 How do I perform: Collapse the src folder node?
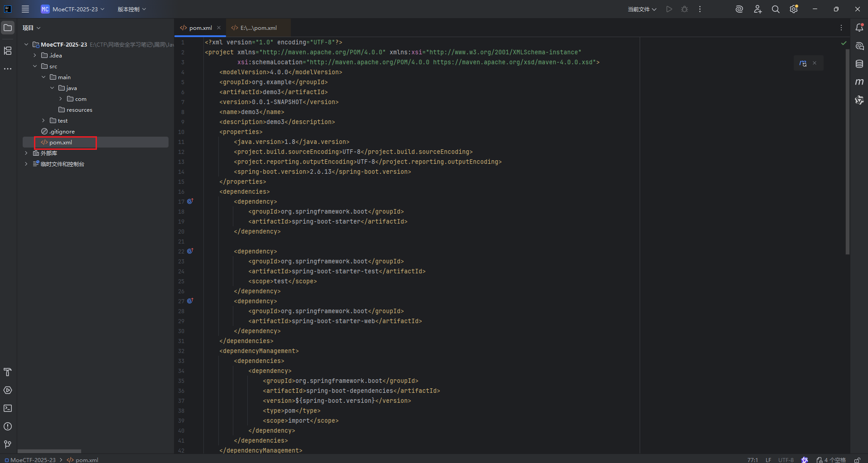click(x=35, y=66)
